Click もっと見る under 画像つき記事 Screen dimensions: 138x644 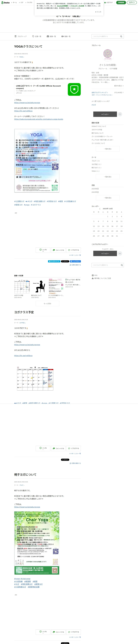[48, 304]
